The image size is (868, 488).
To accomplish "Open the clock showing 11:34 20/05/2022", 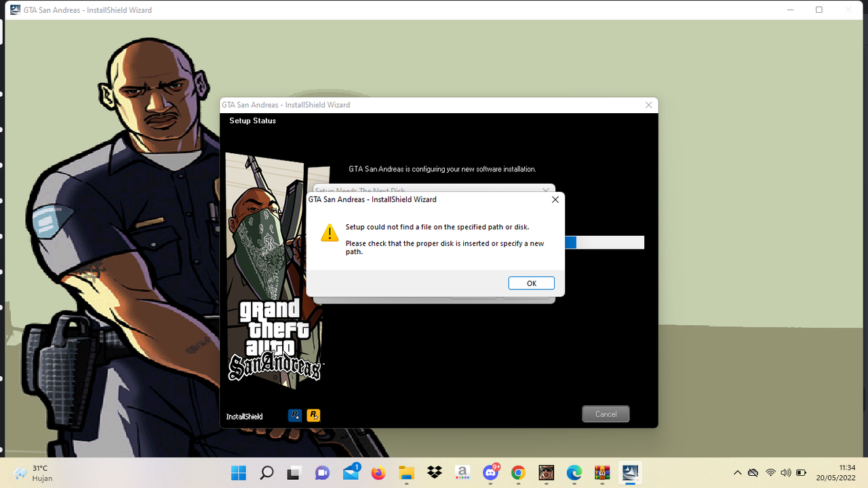I will [x=835, y=472].
